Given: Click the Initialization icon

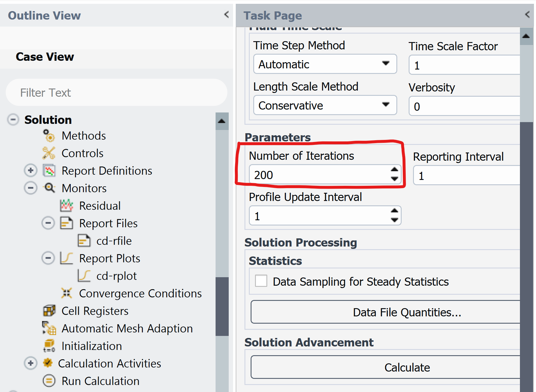Looking at the screenshot, I should click(49, 346).
